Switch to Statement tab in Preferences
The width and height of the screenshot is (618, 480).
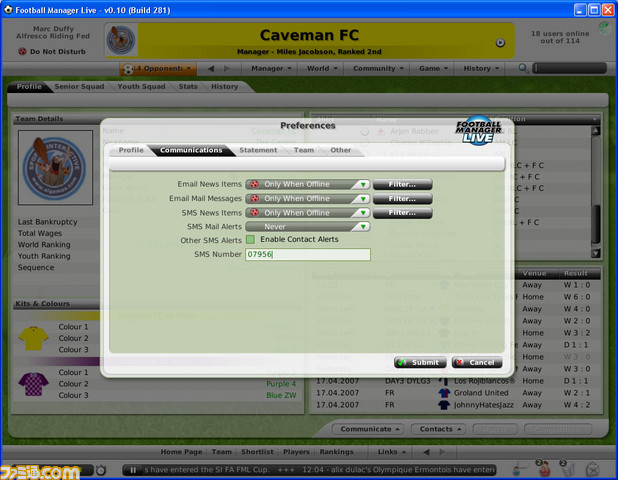(258, 150)
